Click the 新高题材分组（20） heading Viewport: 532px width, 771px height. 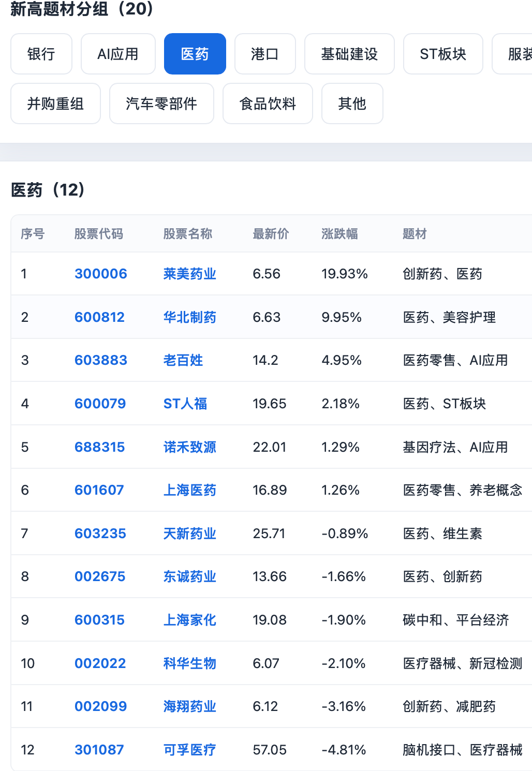point(83,9)
